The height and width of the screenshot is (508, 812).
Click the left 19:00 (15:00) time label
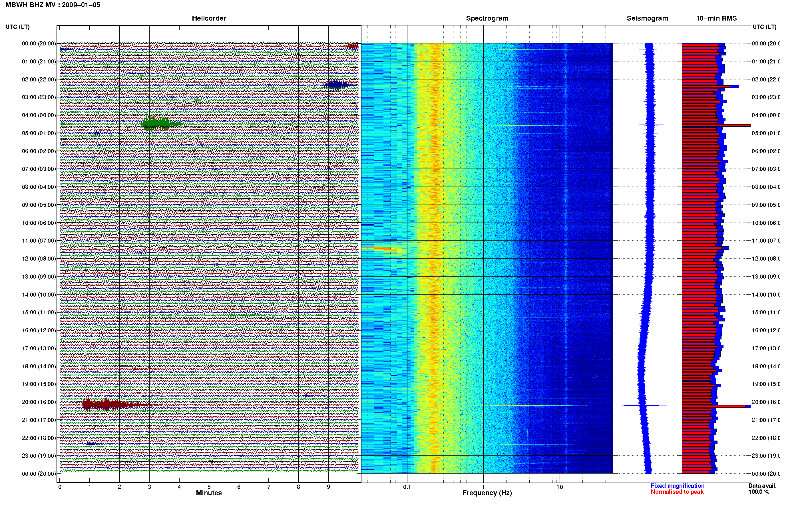point(39,384)
